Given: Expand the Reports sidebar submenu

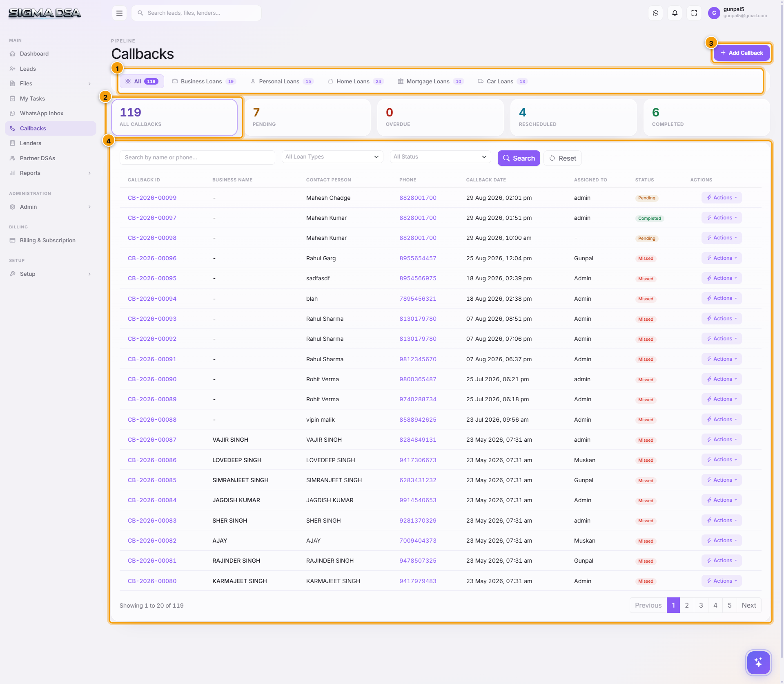Looking at the screenshot, I should (x=51, y=173).
